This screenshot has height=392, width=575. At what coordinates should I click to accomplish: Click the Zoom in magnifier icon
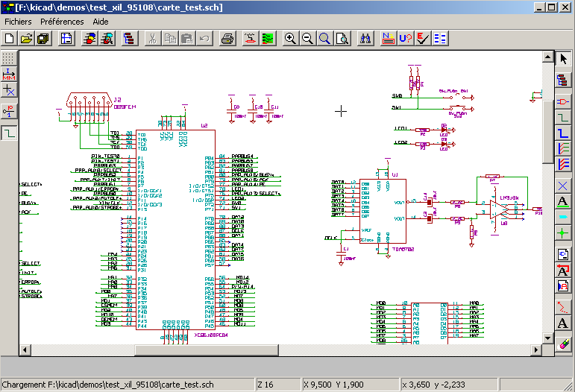tap(290, 39)
